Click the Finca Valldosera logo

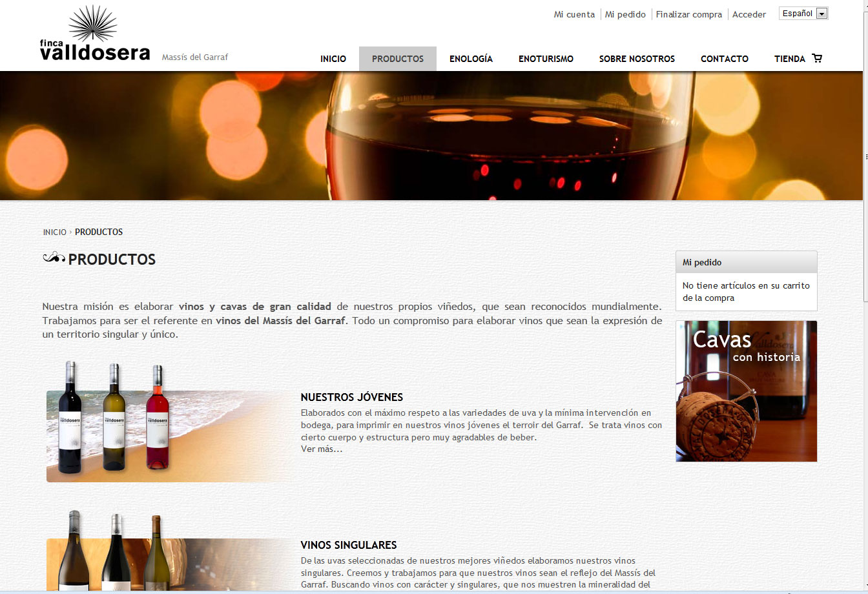click(x=95, y=33)
